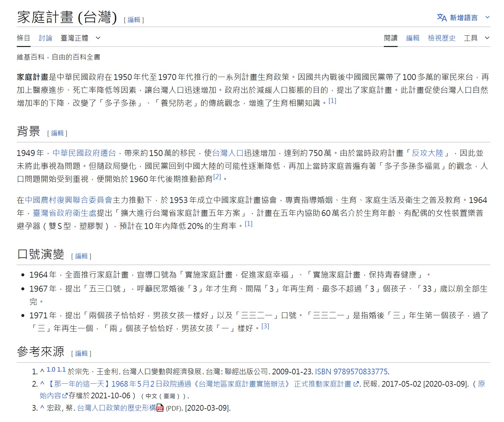
Task: Click external link icon after 原始內容
Action: point(65,396)
